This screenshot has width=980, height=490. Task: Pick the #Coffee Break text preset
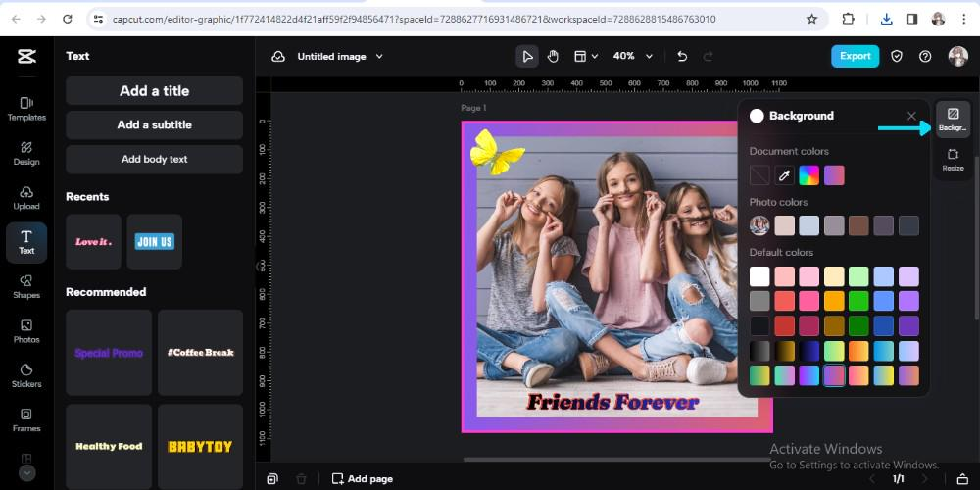pos(201,353)
